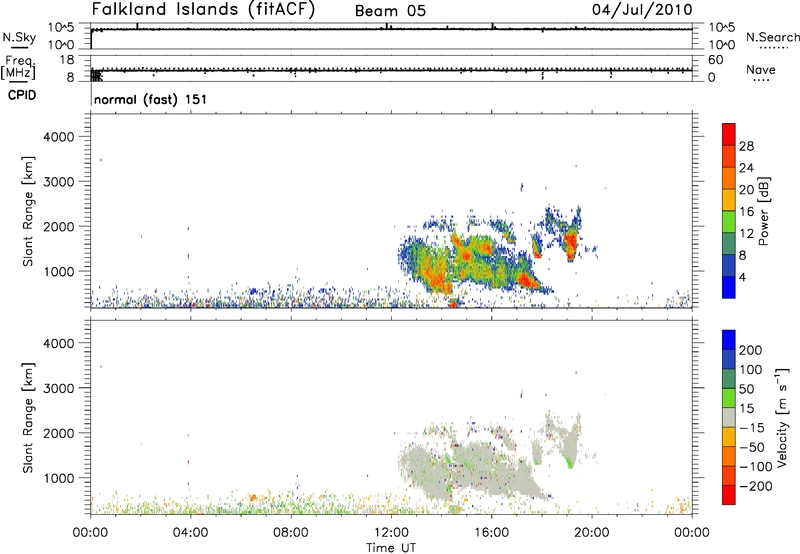This screenshot has height=554, width=800.
Task: Click the grey segment of the velocity colorbar
Action: tap(729, 417)
